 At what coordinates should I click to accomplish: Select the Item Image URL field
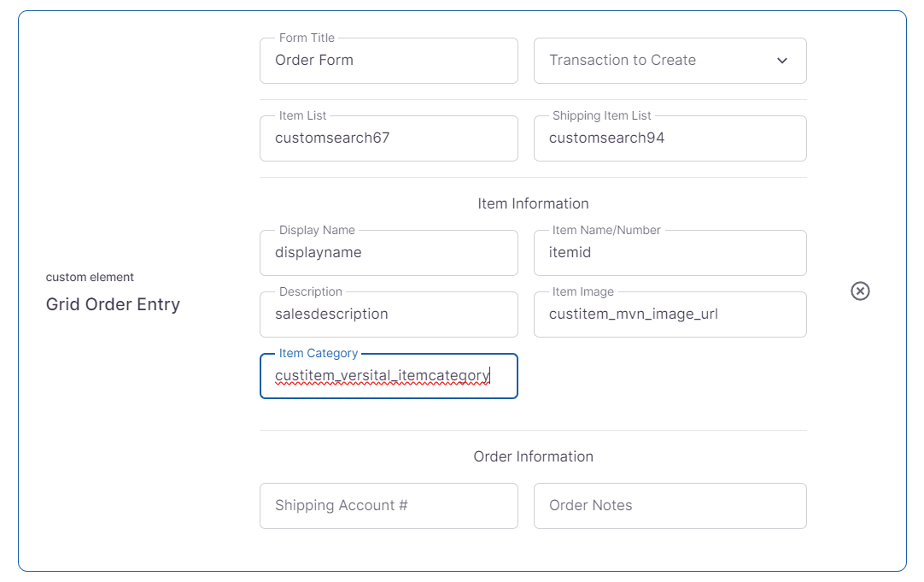point(670,315)
